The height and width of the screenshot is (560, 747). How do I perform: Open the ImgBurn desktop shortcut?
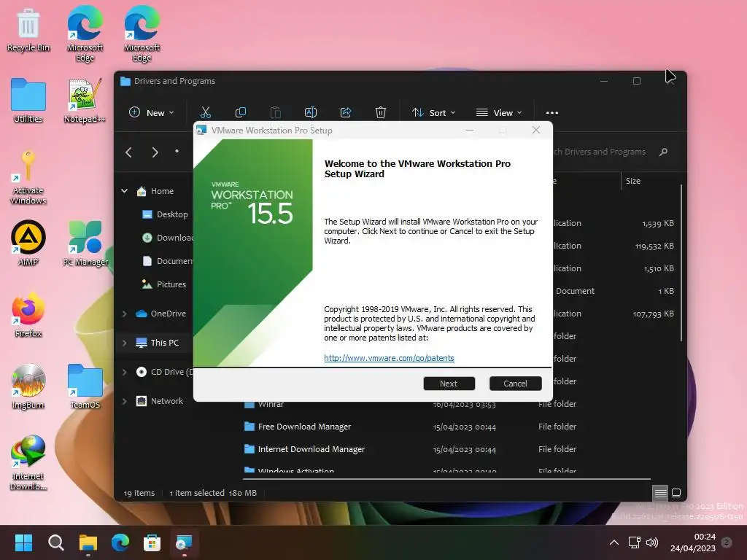coord(28,386)
